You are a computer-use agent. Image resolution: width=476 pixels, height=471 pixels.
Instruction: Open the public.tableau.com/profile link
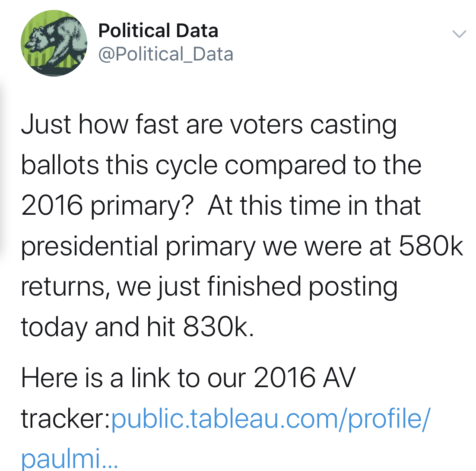click(x=271, y=418)
